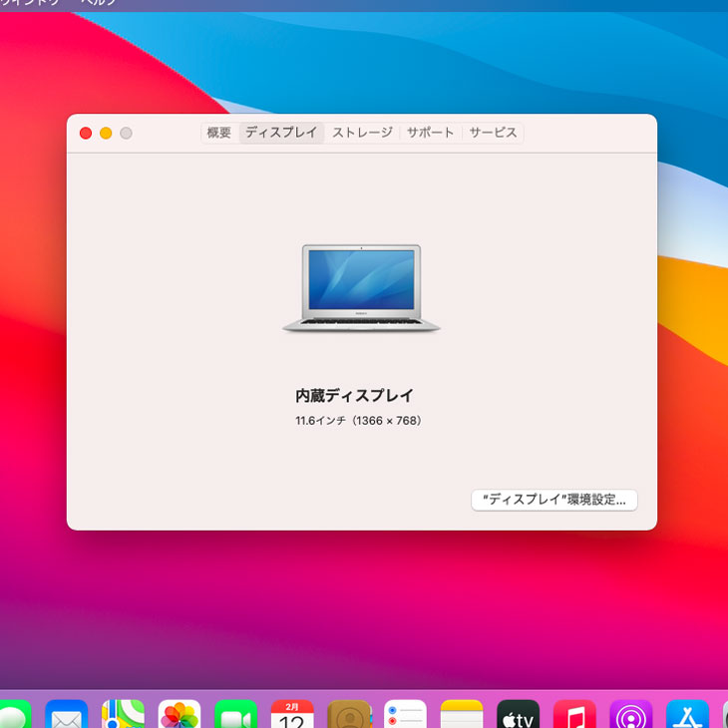Open the Photos app icon
This screenshot has width=728, height=728.
tap(180, 716)
